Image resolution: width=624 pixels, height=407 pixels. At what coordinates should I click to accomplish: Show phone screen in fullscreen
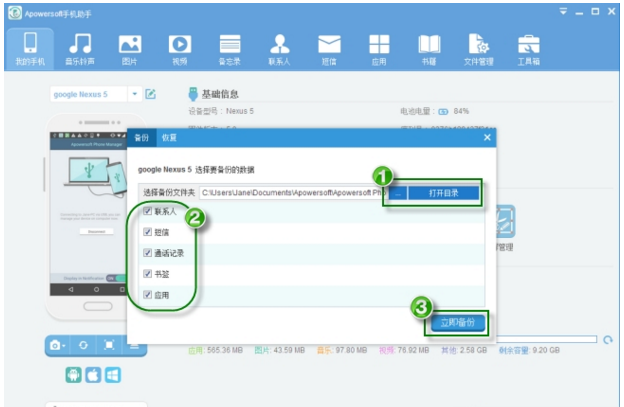coord(109,345)
